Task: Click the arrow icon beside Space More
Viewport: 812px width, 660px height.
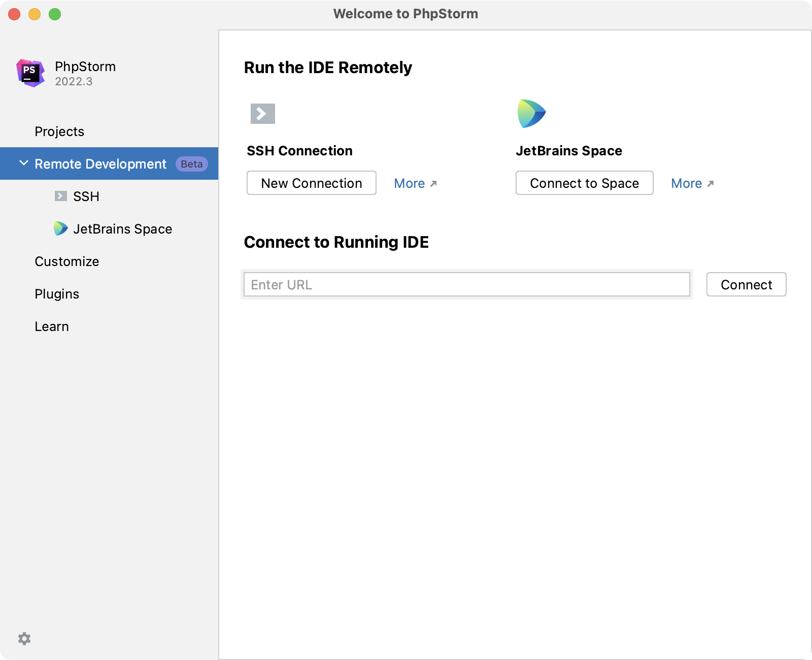Action: click(710, 184)
